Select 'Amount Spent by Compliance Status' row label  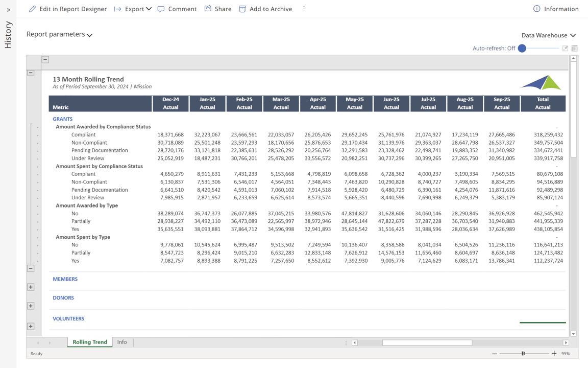tap(100, 166)
